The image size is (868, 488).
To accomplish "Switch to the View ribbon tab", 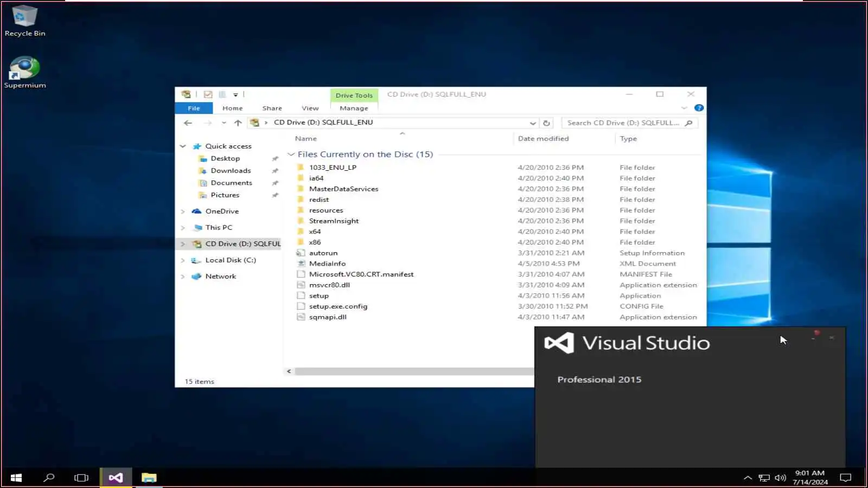I will [x=310, y=108].
